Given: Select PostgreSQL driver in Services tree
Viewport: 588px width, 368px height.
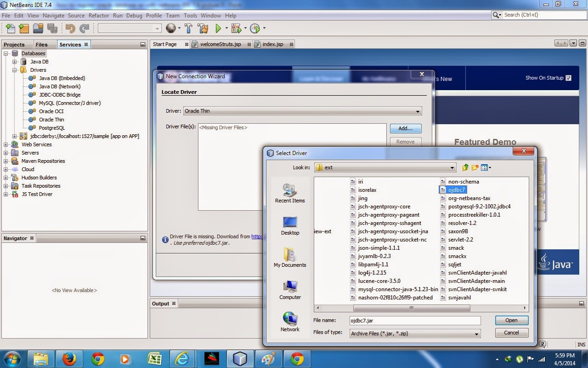Looking at the screenshot, I should pyautogui.click(x=52, y=128).
